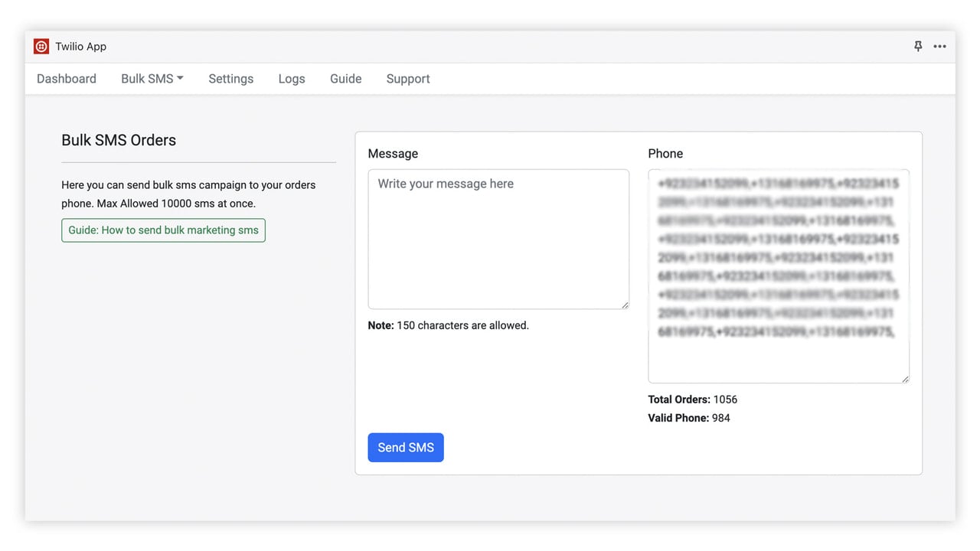The image size is (980, 551).
Task: Click the Bulk SMS Orders heading
Action: tap(119, 140)
